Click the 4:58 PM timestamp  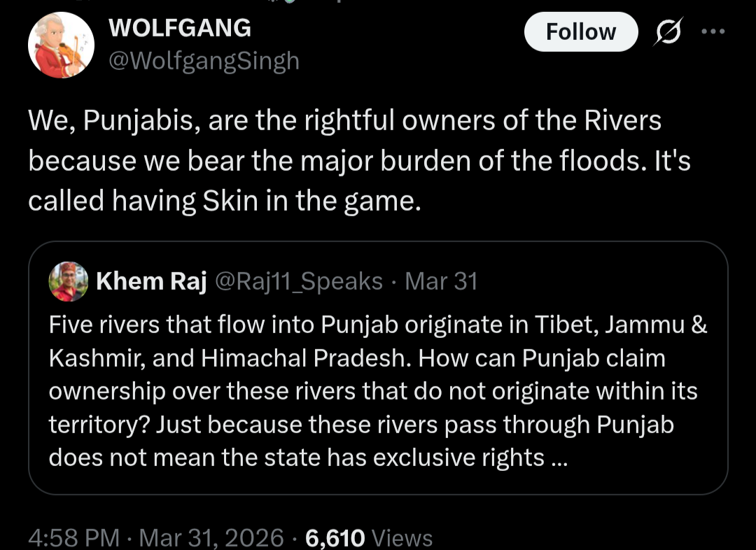pyautogui.click(x=73, y=537)
